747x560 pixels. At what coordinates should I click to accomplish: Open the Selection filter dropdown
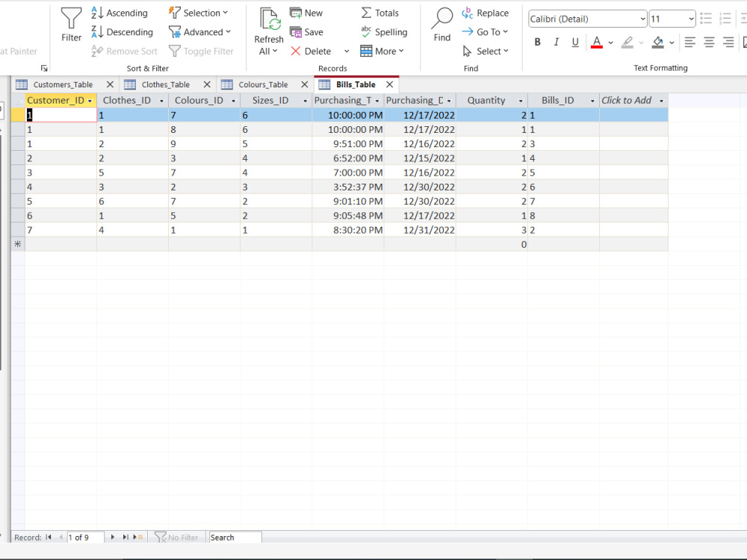click(198, 13)
